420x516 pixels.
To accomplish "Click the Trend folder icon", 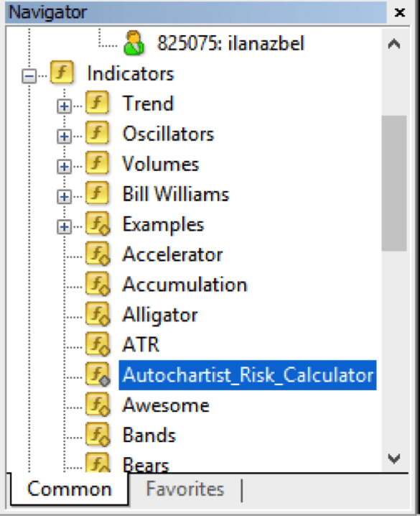I will click(97, 103).
